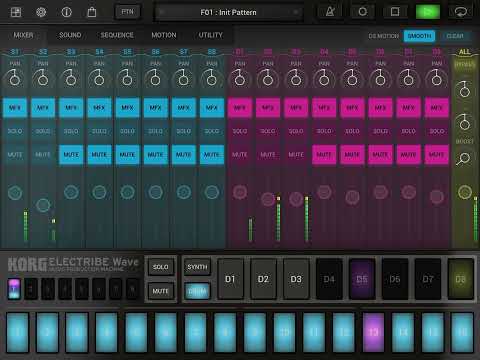Mute the S1 channel
Viewport: 480px width, 360px height.
[15, 155]
